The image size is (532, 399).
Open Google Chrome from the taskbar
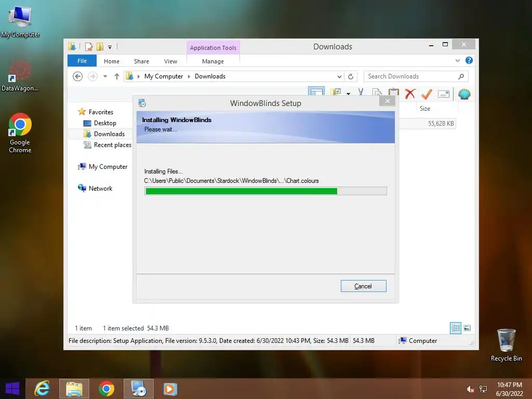coord(107,389)
